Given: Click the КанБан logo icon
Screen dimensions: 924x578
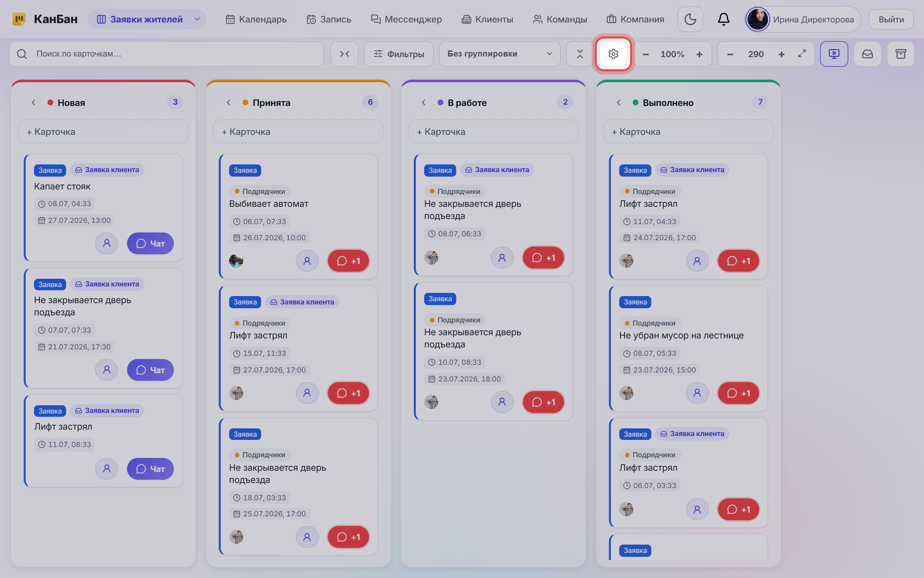Looking at the screenshot, I should (19, 19).
